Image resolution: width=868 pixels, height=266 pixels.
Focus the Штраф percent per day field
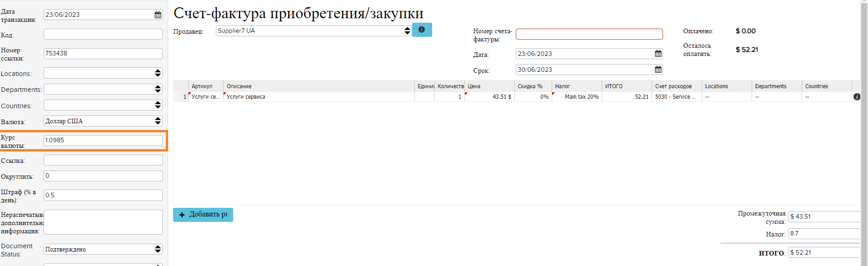click(103, 196)
